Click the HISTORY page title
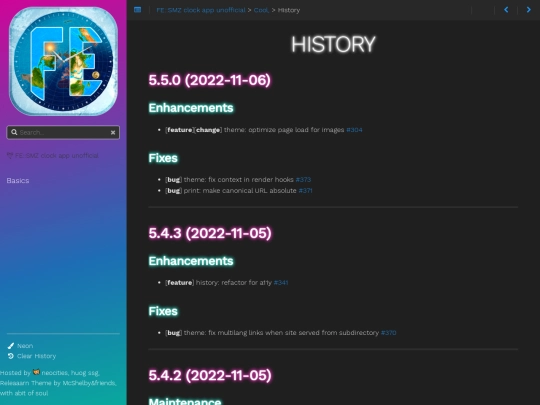Image resolution: width=540 pixels, height=405 pixels. pos(333,44)
